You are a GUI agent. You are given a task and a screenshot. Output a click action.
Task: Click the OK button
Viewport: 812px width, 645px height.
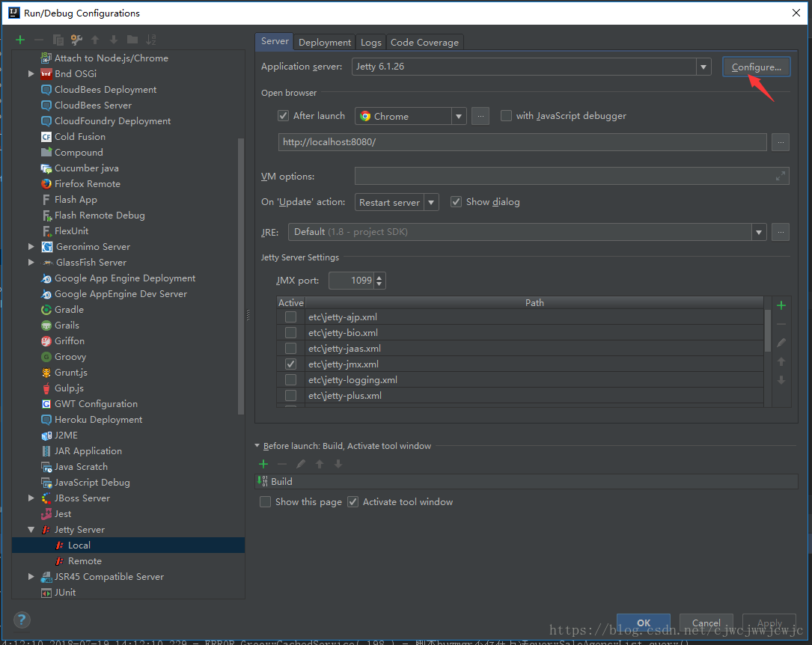pos(644,623)
